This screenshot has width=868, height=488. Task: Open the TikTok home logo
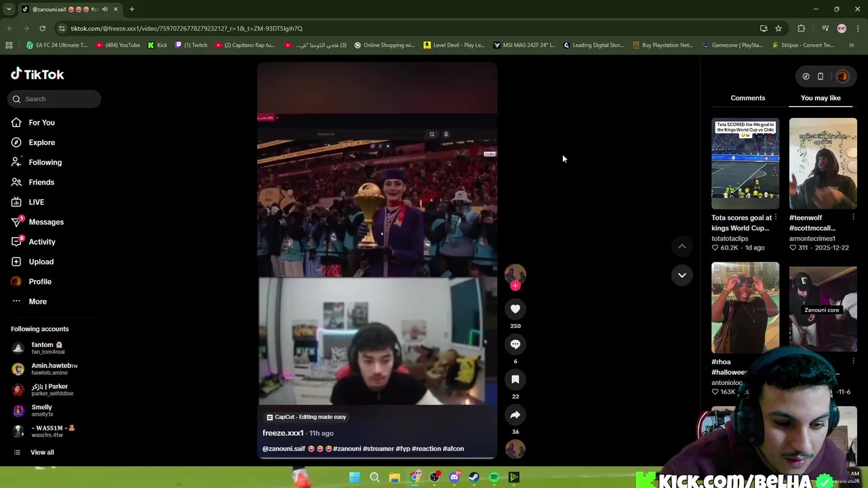37,75
